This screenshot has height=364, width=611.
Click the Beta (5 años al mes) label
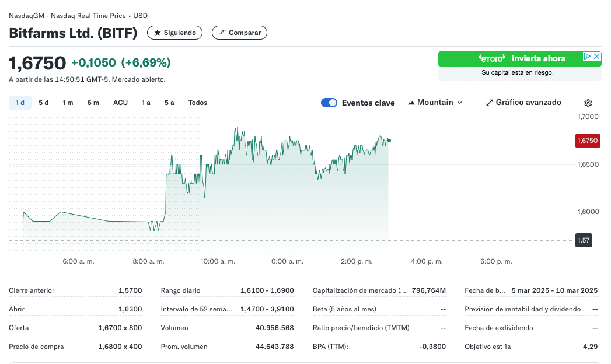tap(344, 309)
